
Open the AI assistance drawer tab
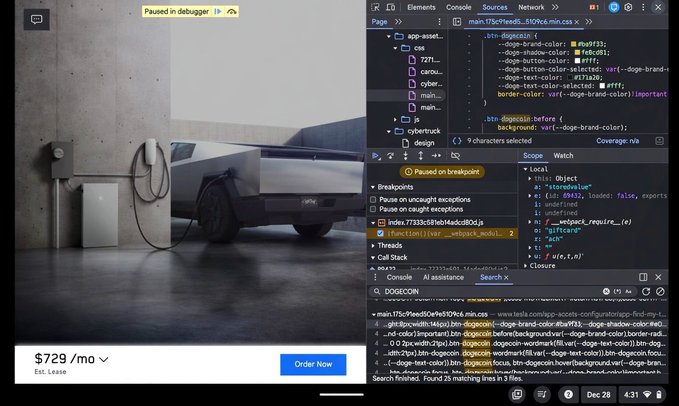click(x=443, y=277)
